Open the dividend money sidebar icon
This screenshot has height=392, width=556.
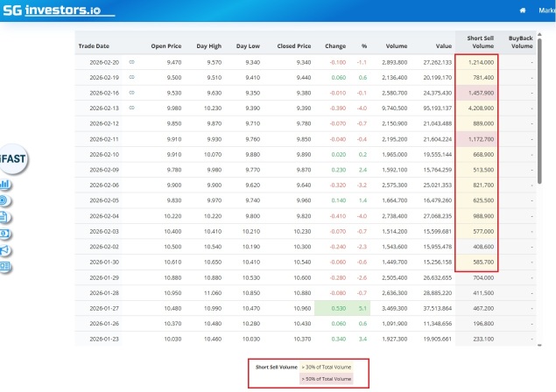(5, 234)
